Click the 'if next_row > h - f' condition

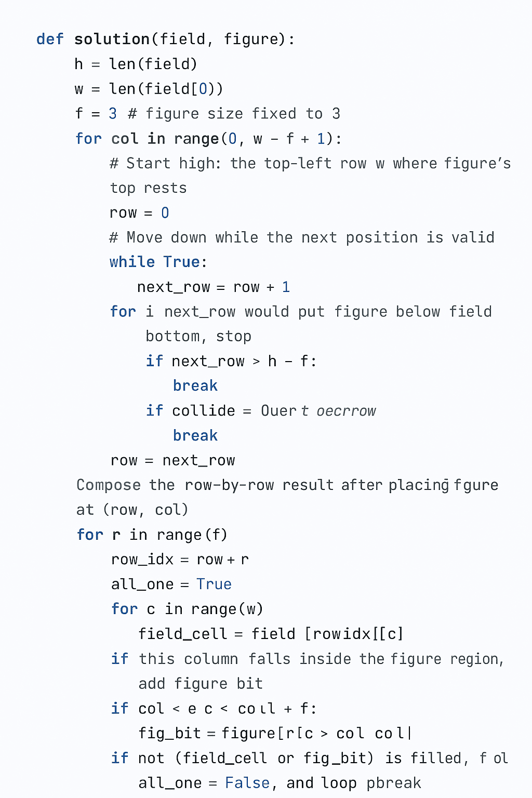tap(231, 361)
